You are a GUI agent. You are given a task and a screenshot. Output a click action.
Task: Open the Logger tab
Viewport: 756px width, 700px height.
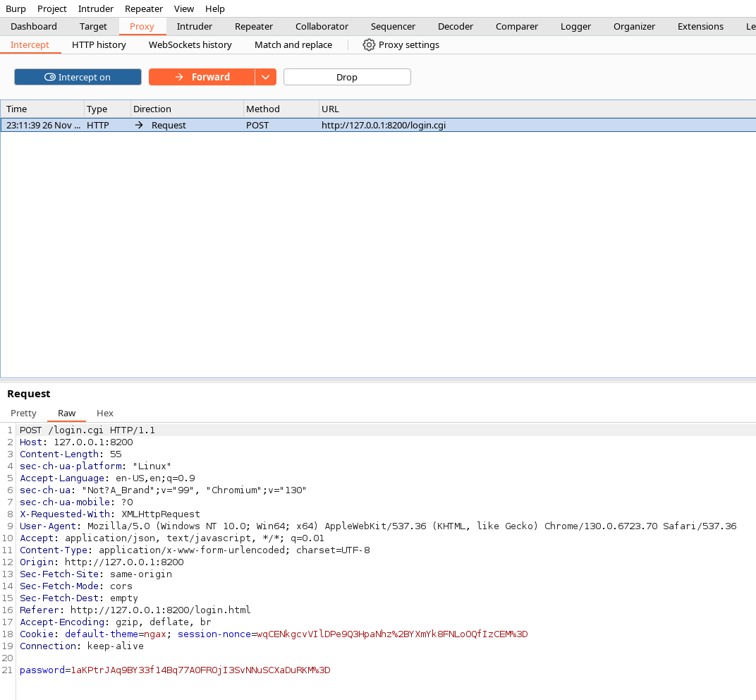coord(575,27)
